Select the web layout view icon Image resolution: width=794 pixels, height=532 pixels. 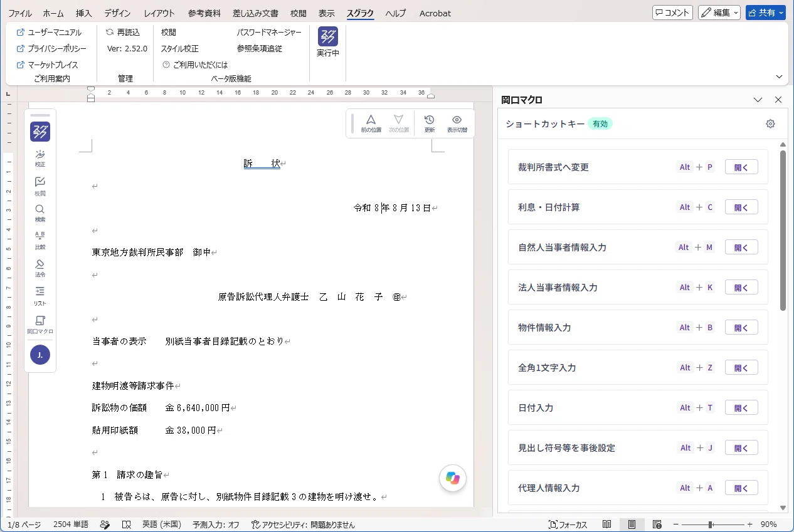click(x=657, y=524)
